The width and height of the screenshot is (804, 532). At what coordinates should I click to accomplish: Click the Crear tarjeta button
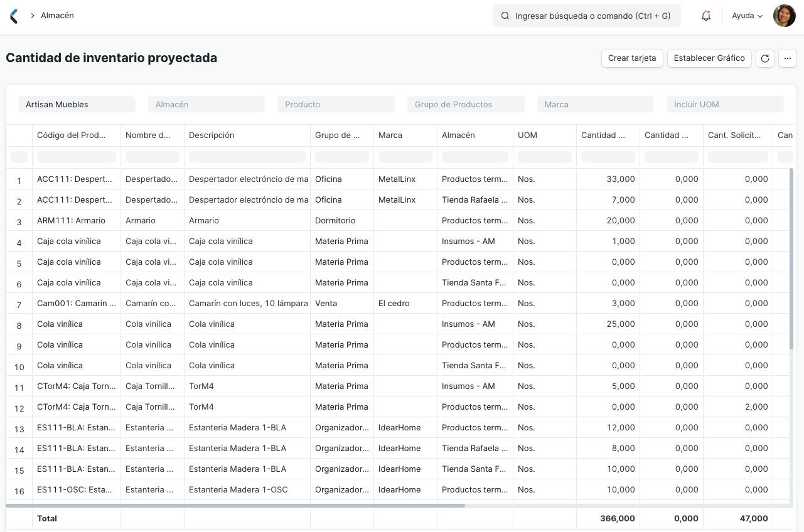point(632,58)
